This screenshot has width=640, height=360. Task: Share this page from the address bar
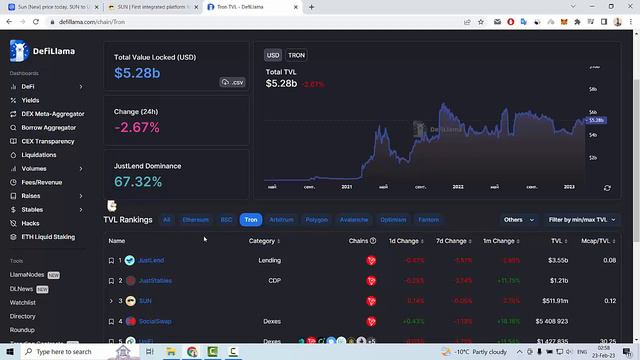pos(467,22)
